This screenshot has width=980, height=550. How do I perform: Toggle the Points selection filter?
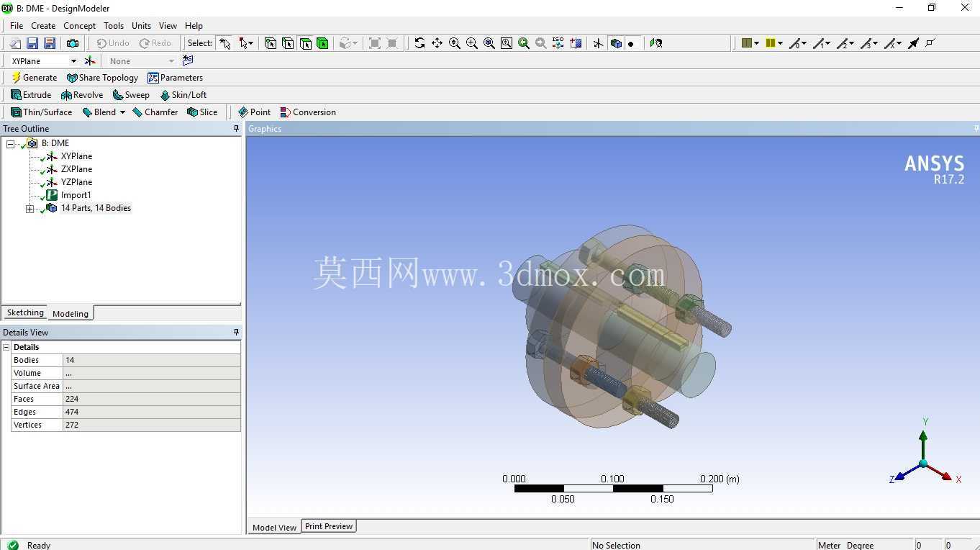click(271, 43)
